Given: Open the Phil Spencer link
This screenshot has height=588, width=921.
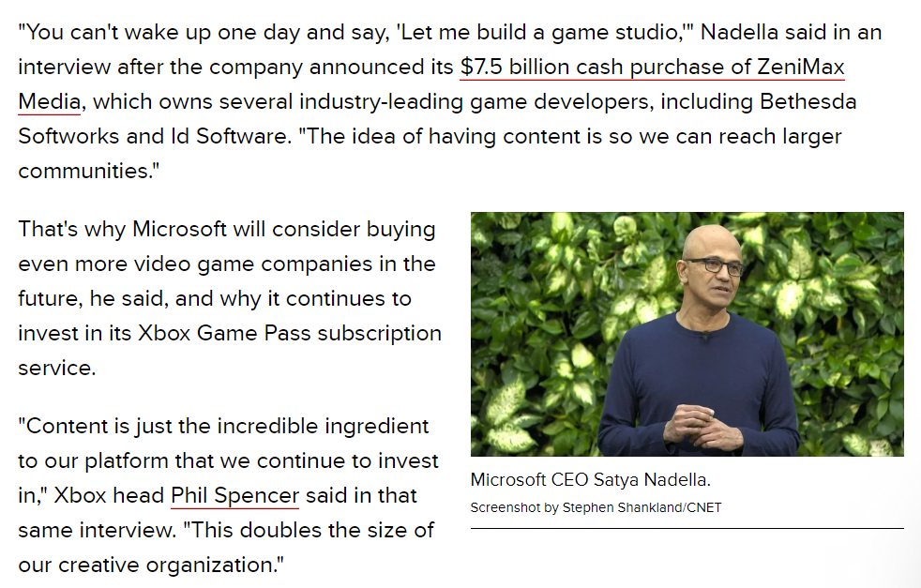Looking at the screenshot, I should pos(235,495).
